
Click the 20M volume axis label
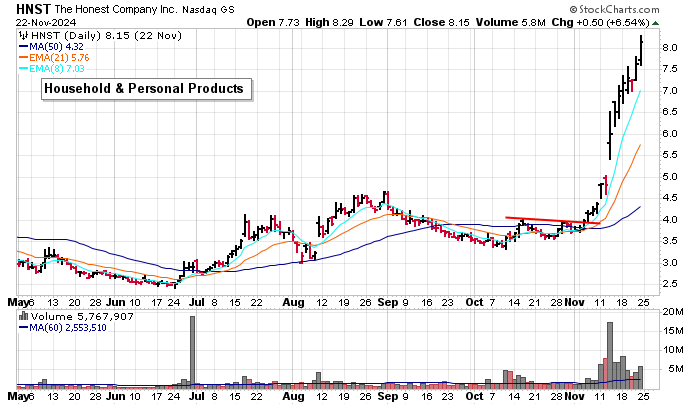[672, 312]
